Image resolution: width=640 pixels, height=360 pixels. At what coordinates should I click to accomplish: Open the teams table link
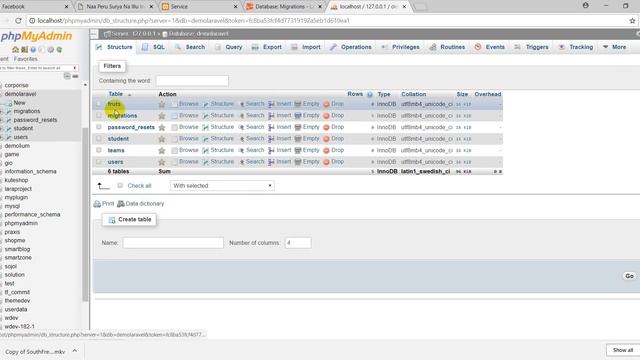(116, 151)
